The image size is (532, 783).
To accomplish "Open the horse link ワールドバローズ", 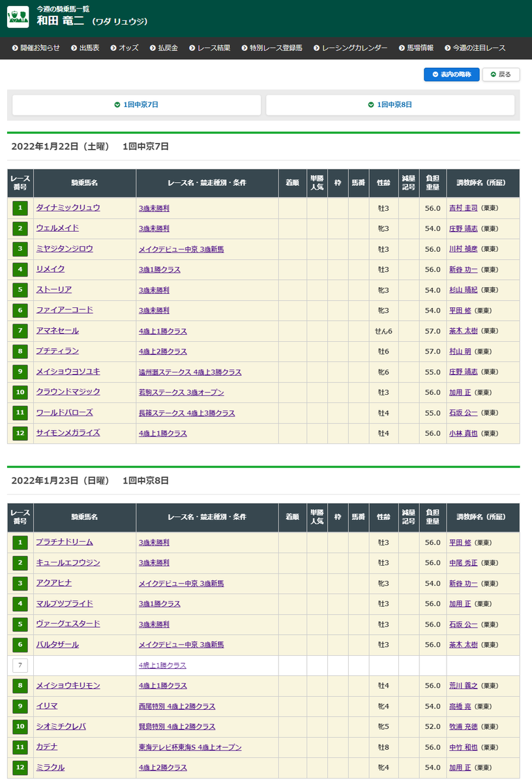I will (65, 412).
